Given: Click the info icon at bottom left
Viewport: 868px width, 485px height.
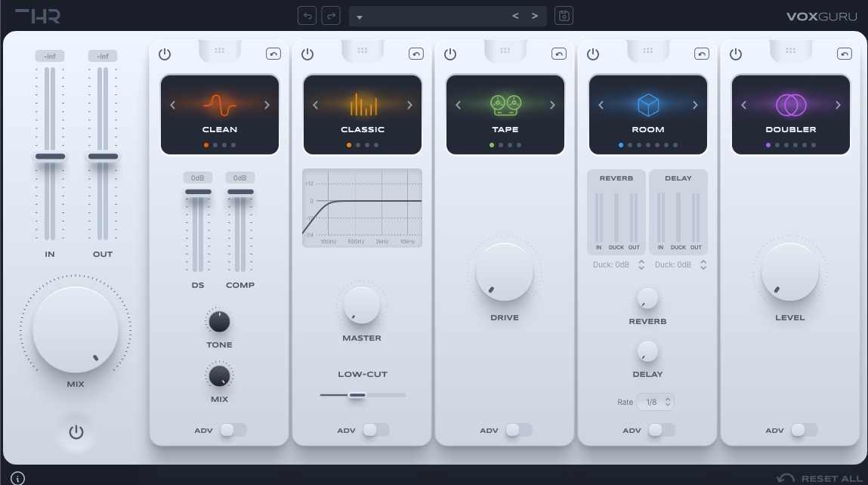Looking at the screenshot, I should coord(18,477).
